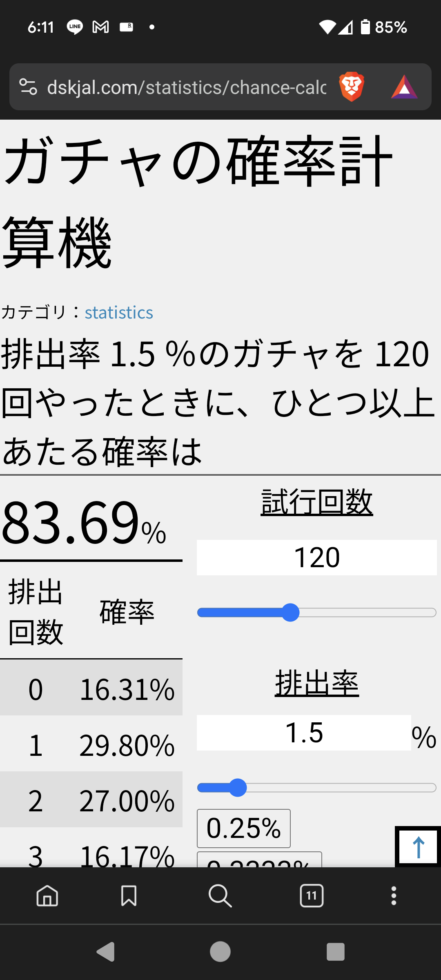Click the 試行回数 trial count slider

317,612
